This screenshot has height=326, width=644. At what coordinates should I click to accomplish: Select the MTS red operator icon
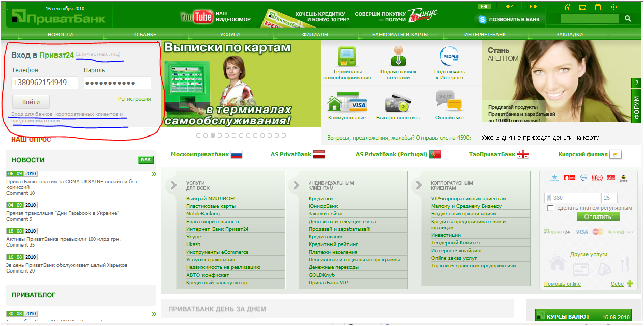(x=569, y=178)
